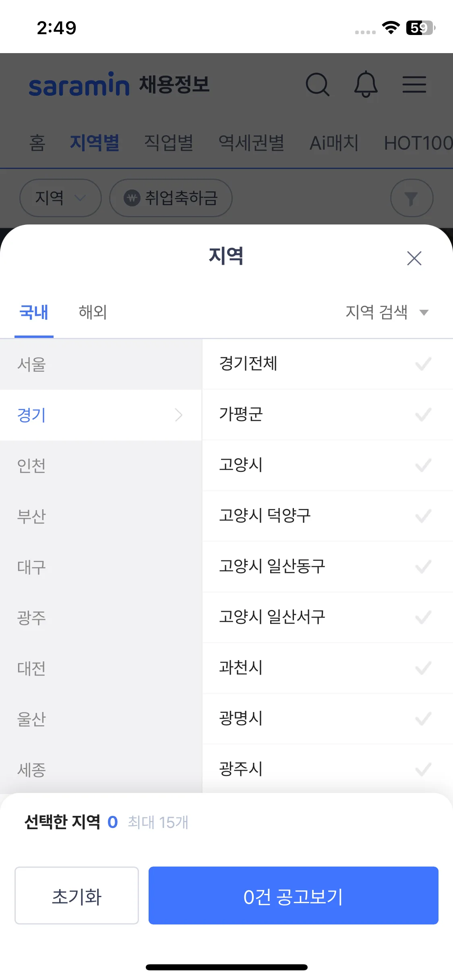
Task: Tap the Wi-Fi status icon
Action: pyautogui.click(x=391, y=28)
